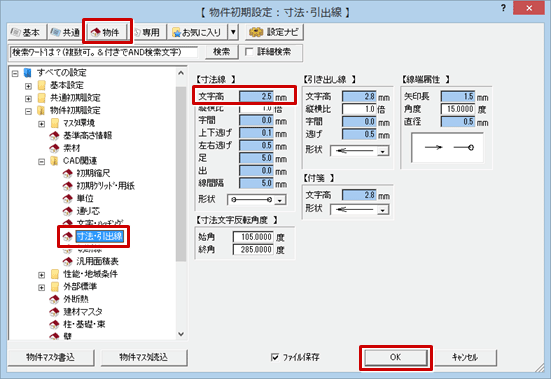Edit 寸法線 線間隔 value field
Image resolution: width=551 pixels, height=379 pixels.
(x=257, y=183)
